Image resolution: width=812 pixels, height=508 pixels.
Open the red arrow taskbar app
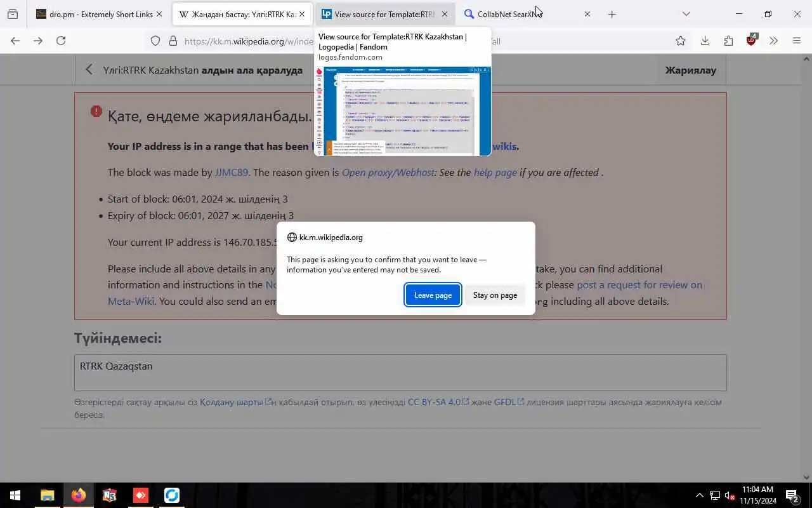pos(140,495)
